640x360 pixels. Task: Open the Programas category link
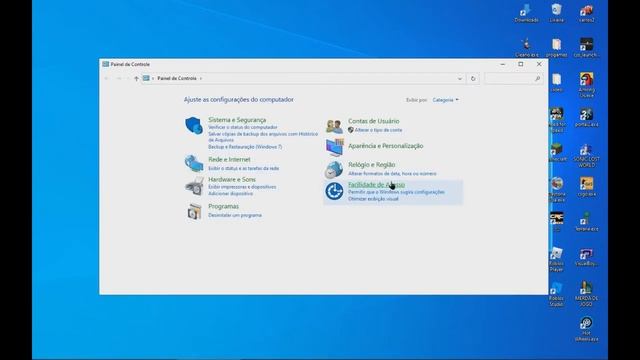[x=223, y=207]
